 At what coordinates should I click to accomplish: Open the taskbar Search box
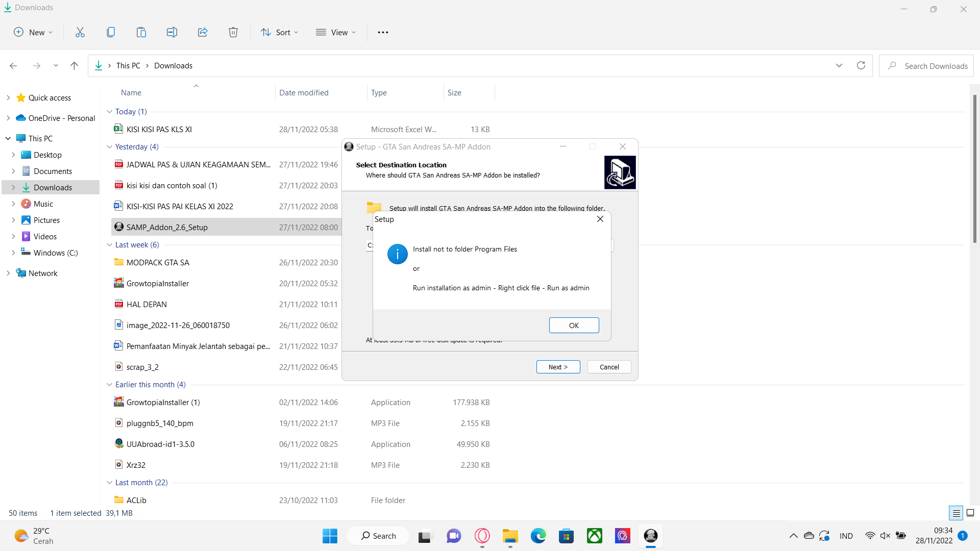(x=378, y=536)
